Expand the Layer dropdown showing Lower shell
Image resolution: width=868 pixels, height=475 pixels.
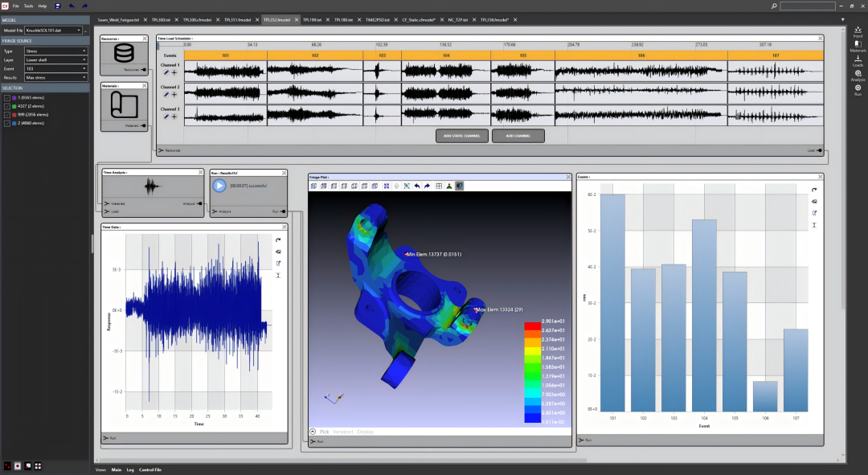pos(55,59)
